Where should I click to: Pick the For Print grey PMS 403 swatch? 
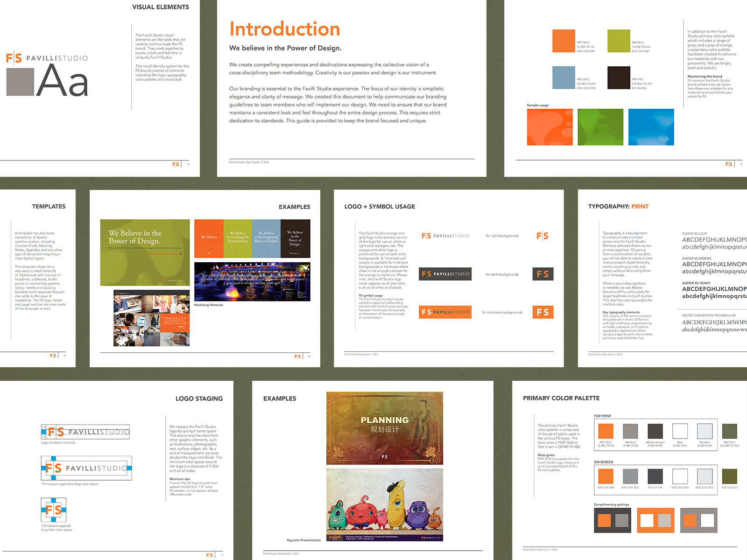[x=630, y=431]
